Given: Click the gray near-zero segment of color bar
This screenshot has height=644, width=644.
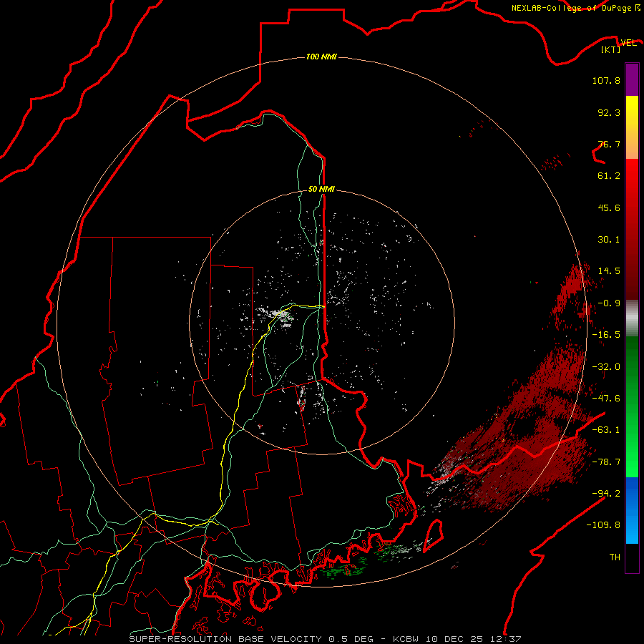Looking at the screenshot, I should pos(632,317).
